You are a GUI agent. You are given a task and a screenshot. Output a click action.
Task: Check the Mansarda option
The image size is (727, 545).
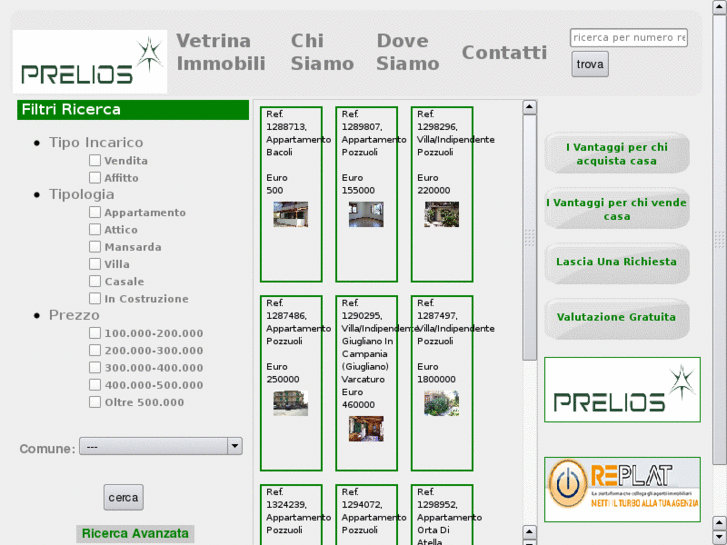point(95,246)
